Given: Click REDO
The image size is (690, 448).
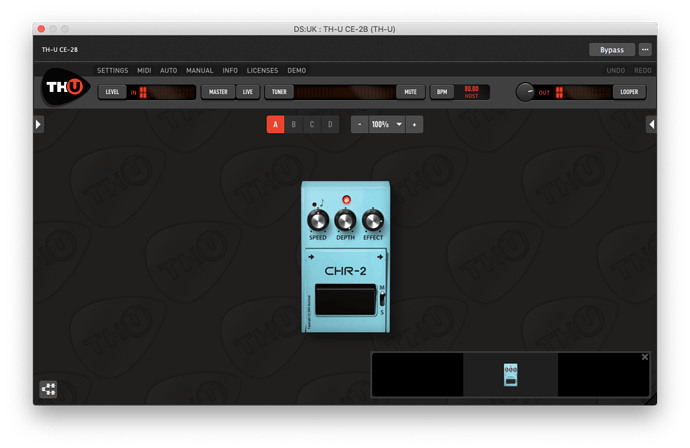Looking at the screenshot, I should (x=642, y=70).
